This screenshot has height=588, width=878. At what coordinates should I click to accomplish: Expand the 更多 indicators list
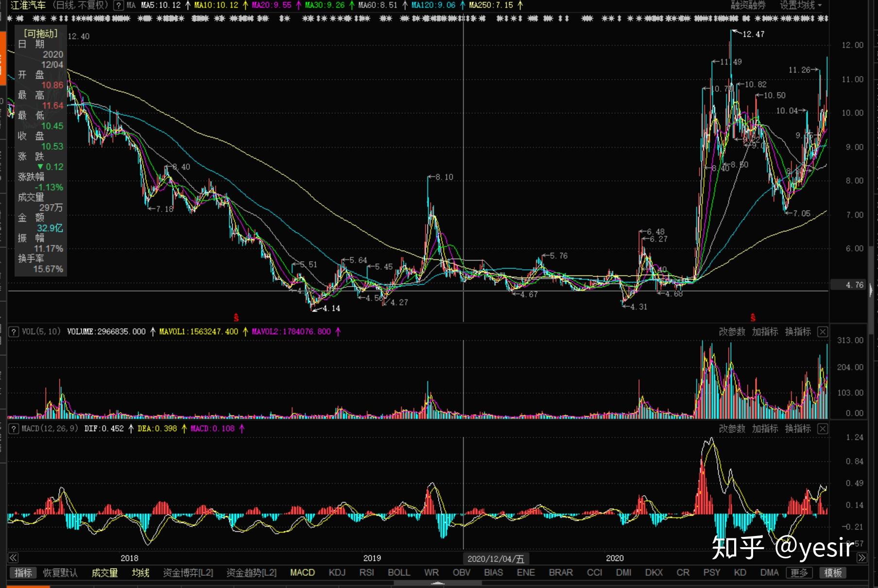click(x=799, y=573)
